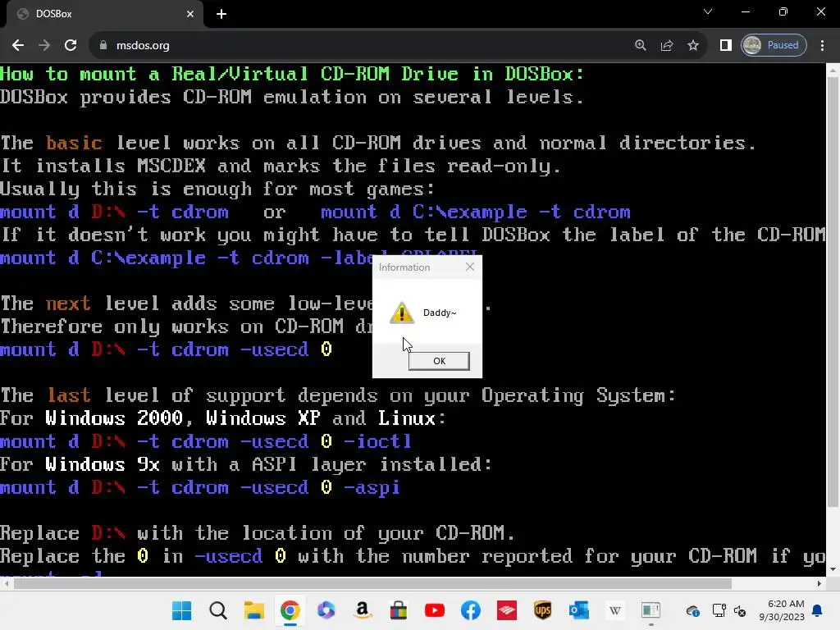
Task: Open Microsoft 365 Copilot from the taskbar
Action: point(326,610)
